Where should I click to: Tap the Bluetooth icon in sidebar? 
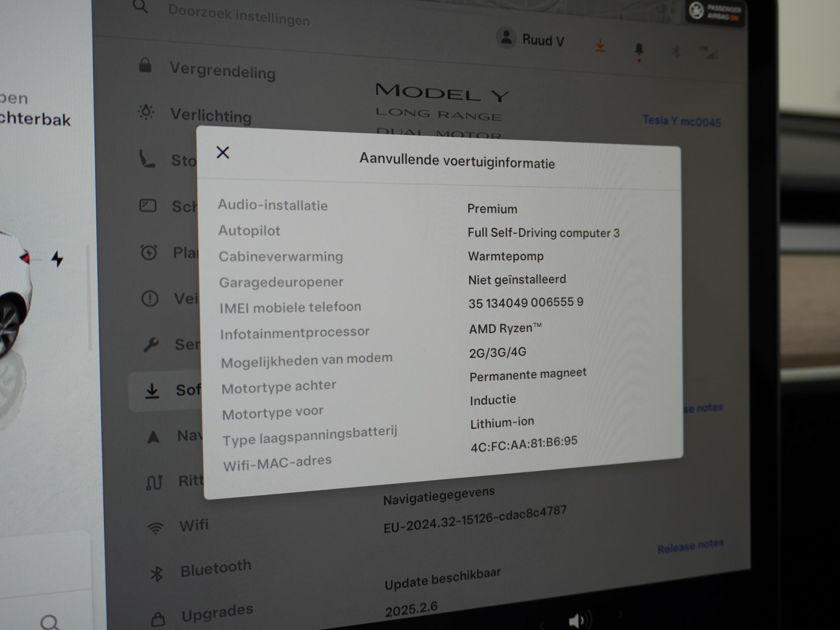click(x=157, y=574)
